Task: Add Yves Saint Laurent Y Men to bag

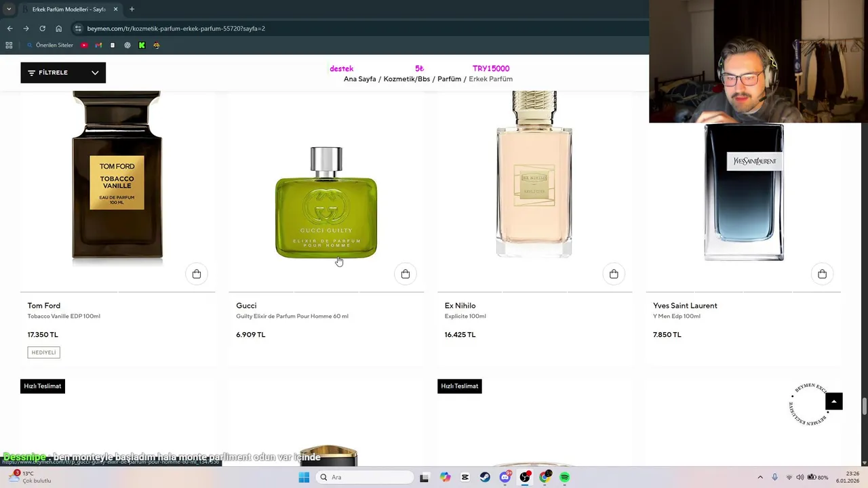Action: 822,274
